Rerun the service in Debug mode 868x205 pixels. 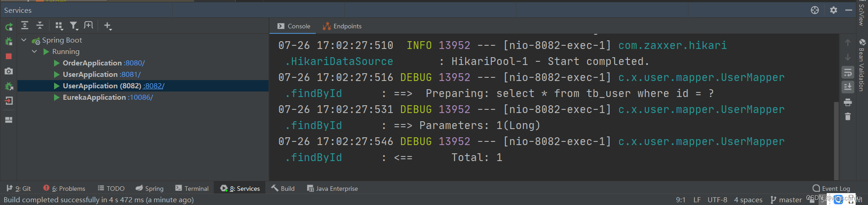click(x=9, y=42)
